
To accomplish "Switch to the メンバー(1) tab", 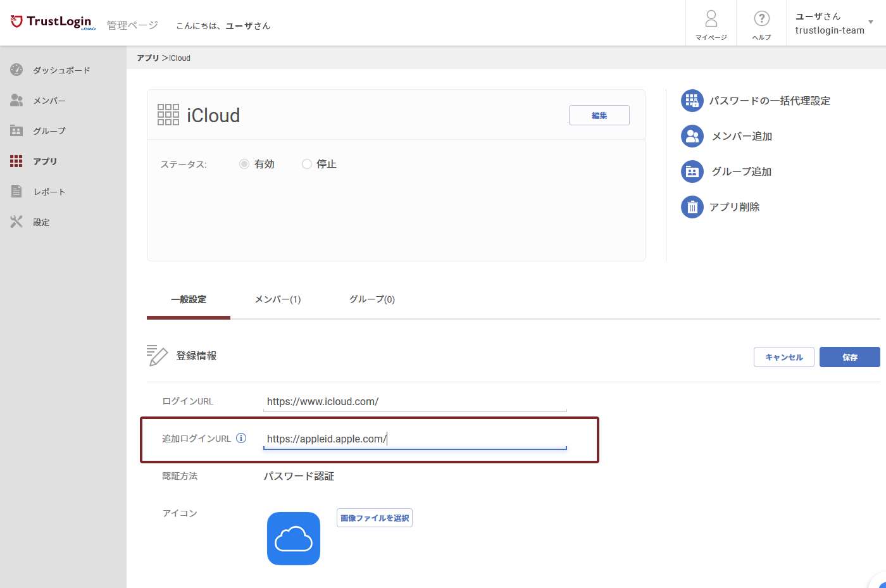I will [277, 299].
